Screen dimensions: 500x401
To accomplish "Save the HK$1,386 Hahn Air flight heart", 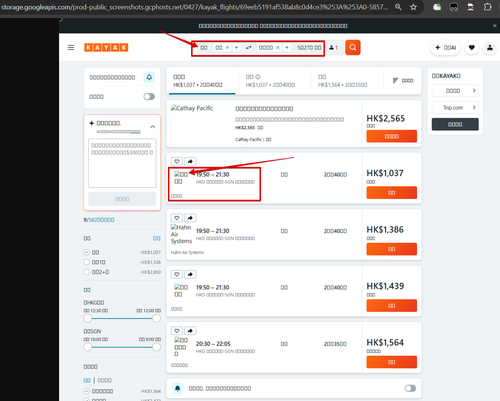I will click(177, 218).
